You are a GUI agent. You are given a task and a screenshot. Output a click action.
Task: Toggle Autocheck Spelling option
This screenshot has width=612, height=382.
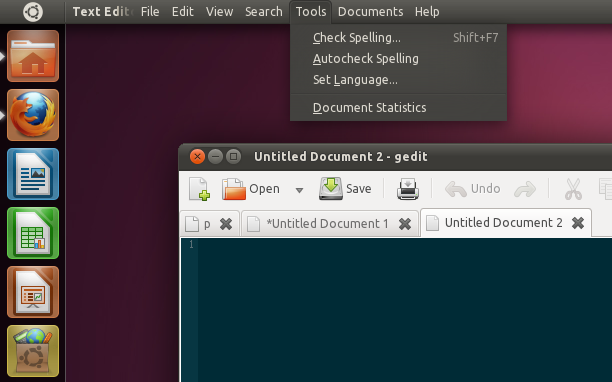[398, 59]
